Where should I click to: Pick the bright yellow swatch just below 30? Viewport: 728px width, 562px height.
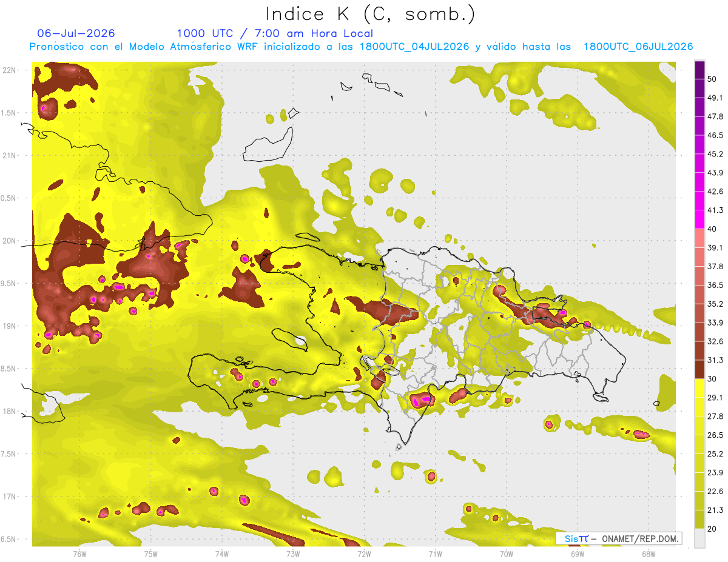[x=699, y=388]
